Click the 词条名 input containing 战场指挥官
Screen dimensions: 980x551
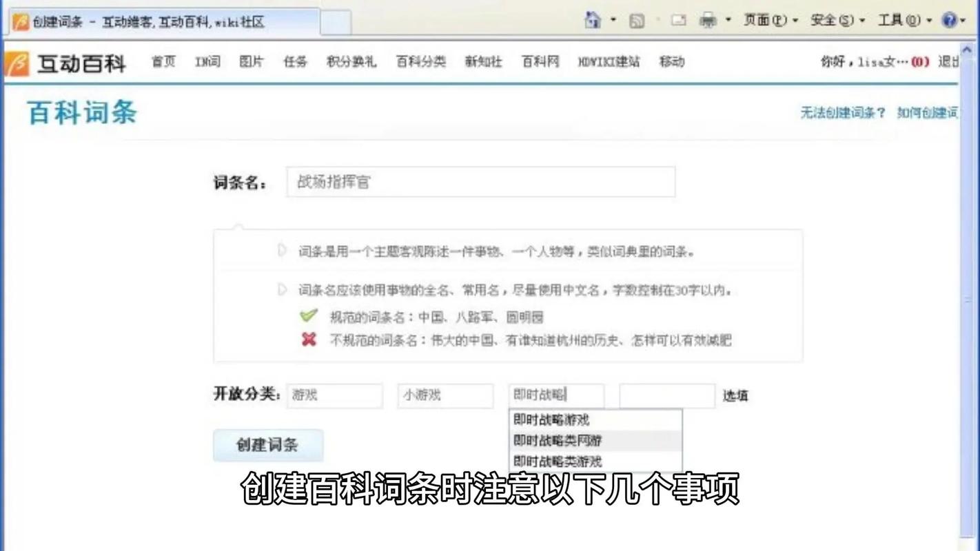tap(480, 182)
